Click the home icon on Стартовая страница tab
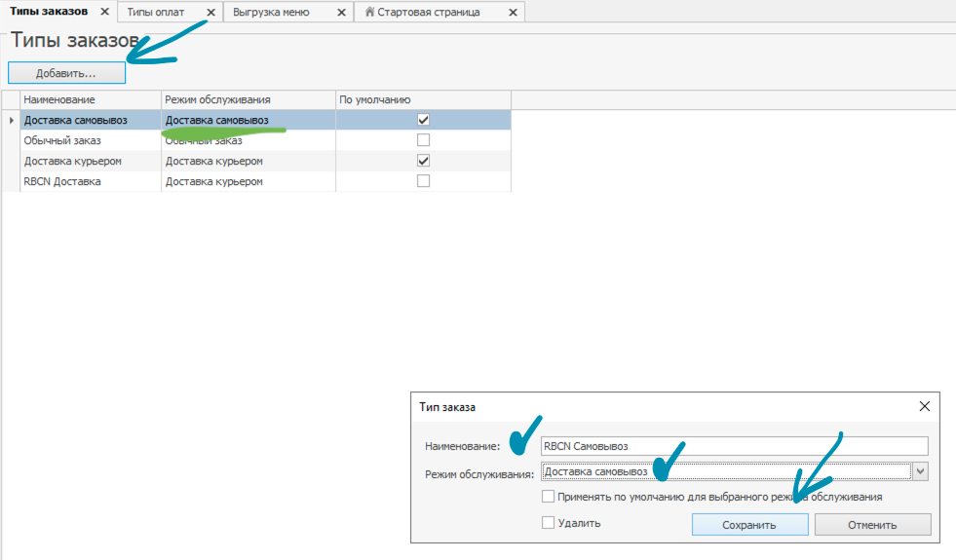This screenshot has width=956, height=560. [x=369, y=13]
